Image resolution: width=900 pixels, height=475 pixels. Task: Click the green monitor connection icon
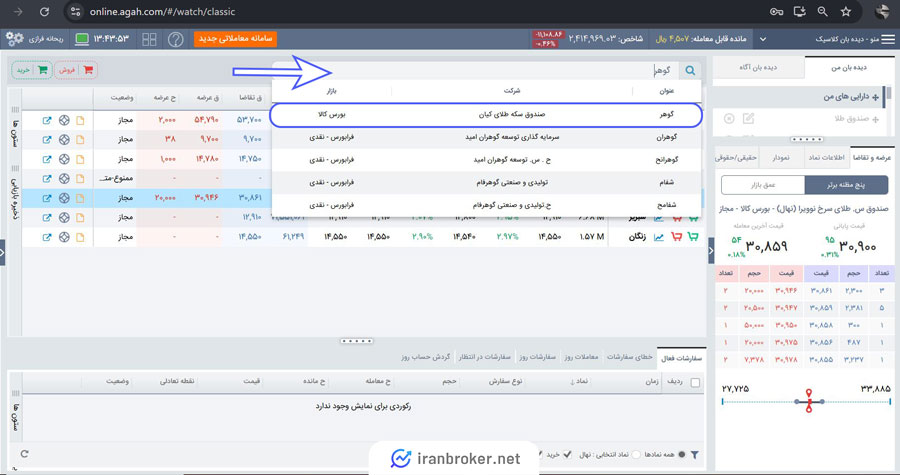click(x=82, y=39)
